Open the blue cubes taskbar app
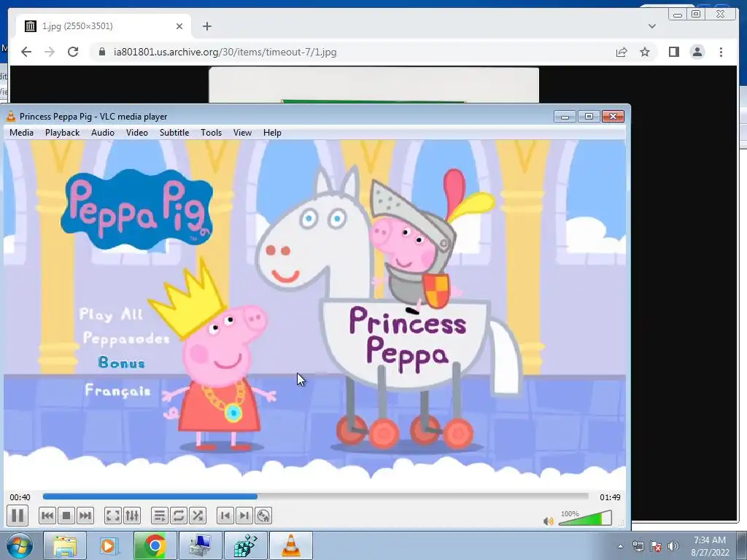 coord(246,545)
